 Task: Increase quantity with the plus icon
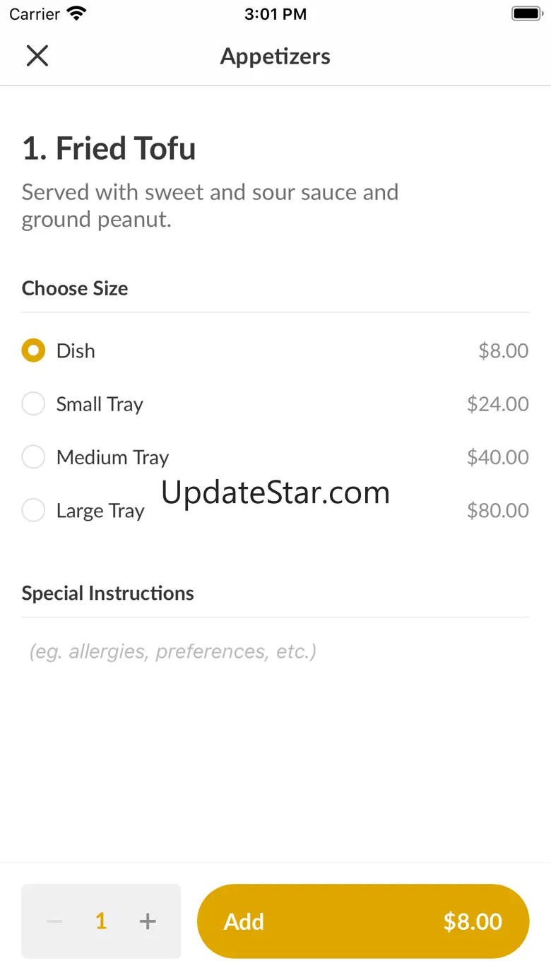(147, 921)
